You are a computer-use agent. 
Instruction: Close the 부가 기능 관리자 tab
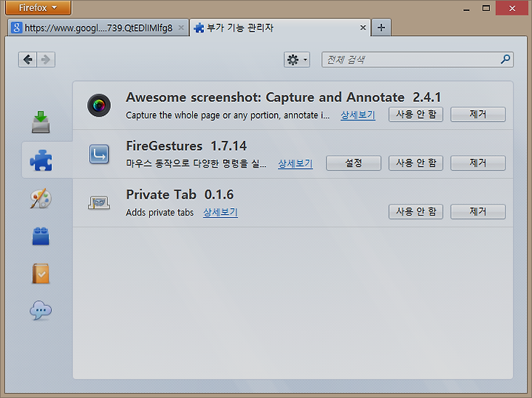point(363,27)
